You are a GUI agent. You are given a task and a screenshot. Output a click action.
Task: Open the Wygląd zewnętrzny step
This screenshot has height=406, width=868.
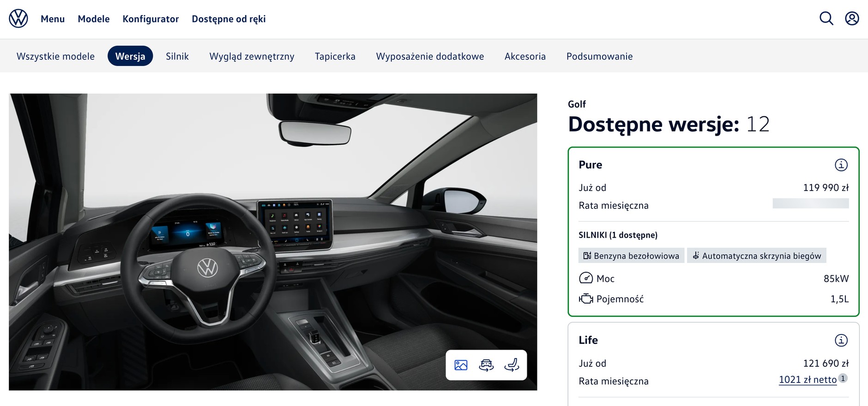(x=252, y=56)
